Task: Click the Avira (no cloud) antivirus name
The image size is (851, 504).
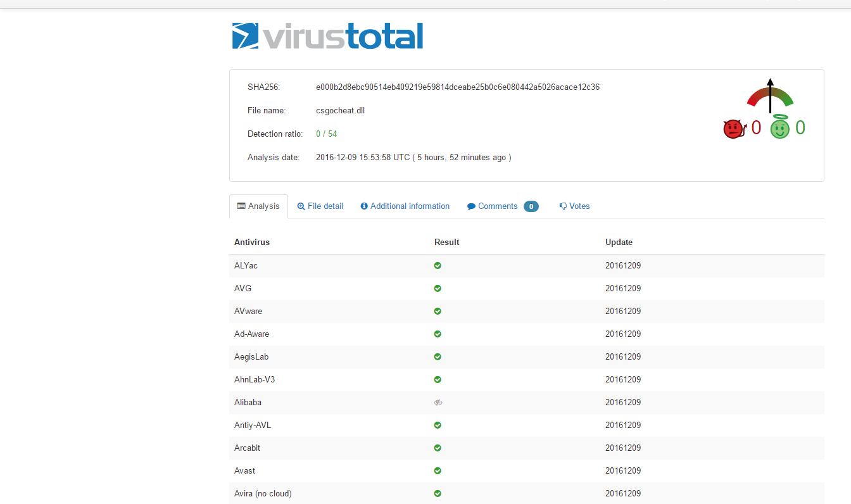Action: [263, 494]
